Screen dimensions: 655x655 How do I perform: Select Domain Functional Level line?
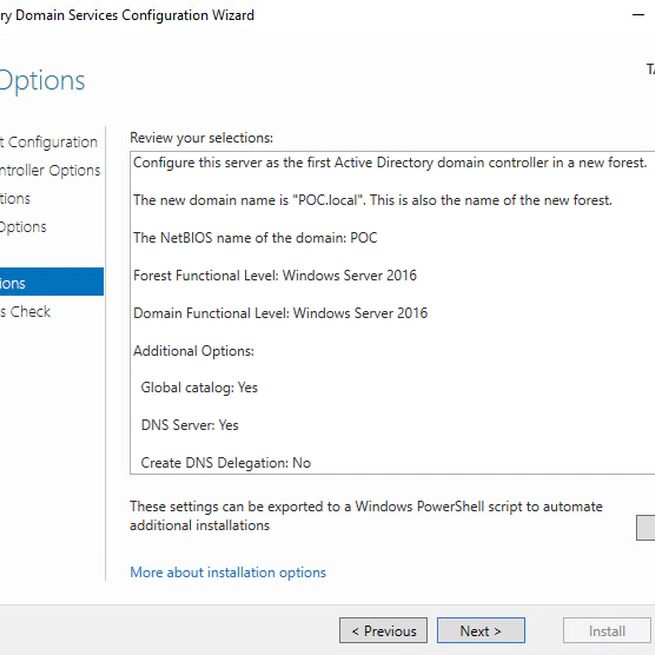280,313
